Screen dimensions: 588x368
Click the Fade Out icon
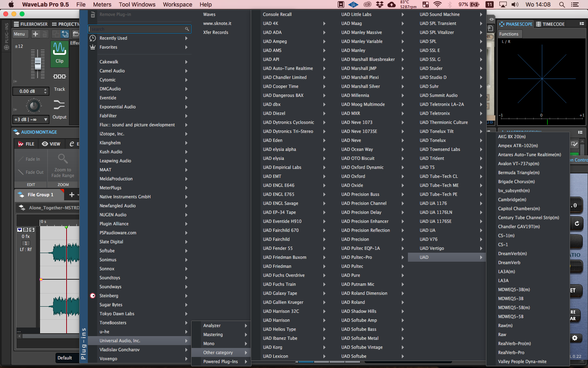tap(20, 172)
